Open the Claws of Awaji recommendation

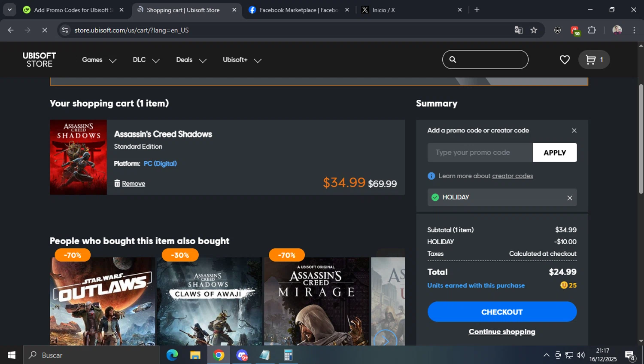[210, 302]
